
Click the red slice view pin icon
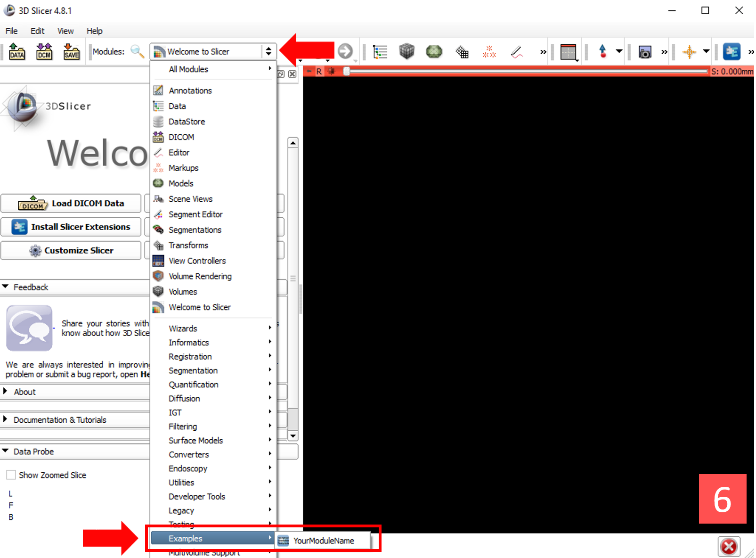coord(309,71)
